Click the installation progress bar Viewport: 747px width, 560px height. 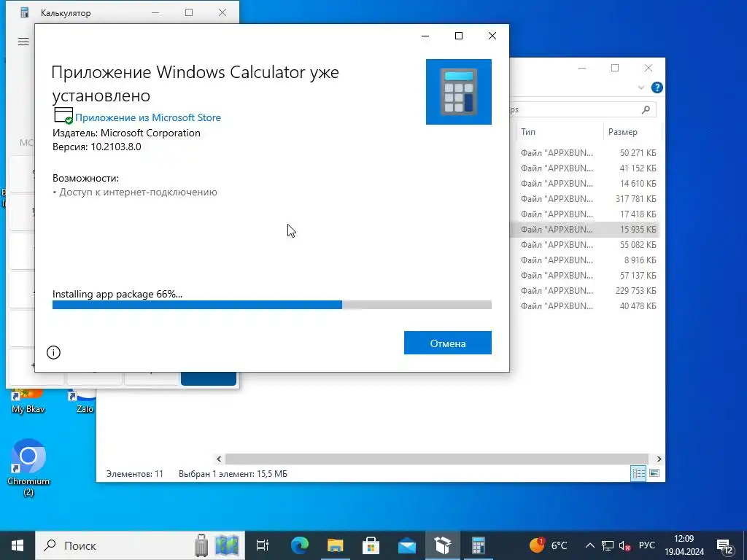[271, 305]
